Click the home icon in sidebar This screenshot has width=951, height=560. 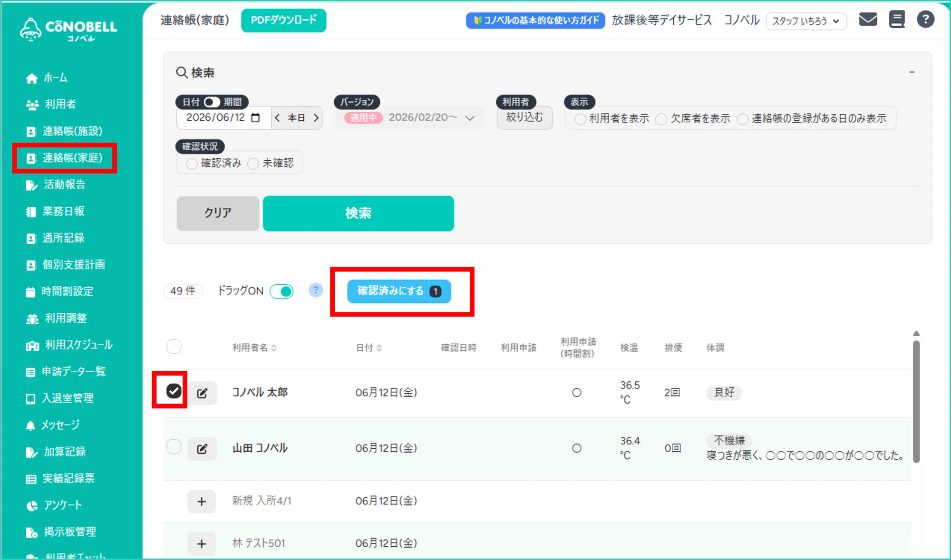pyautogui.click(x=32, y=78)
